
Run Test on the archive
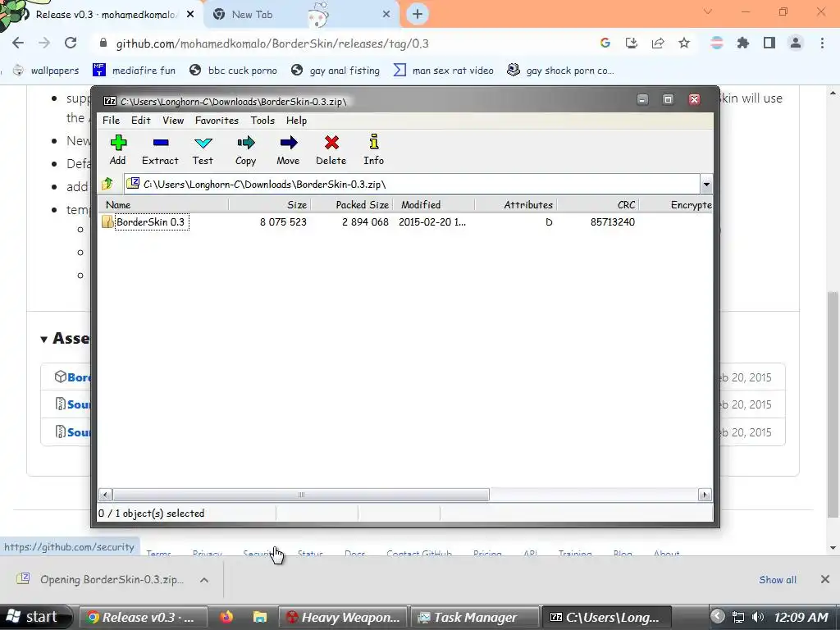203,149
